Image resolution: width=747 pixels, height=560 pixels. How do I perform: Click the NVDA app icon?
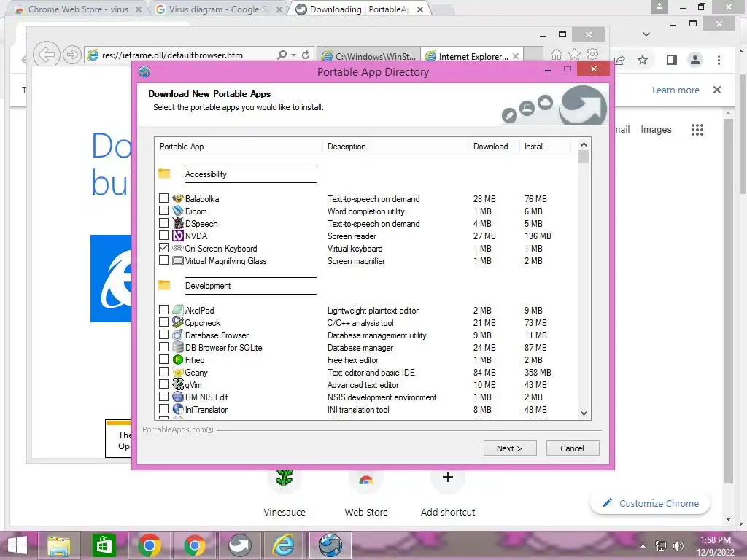pos(178,236)
